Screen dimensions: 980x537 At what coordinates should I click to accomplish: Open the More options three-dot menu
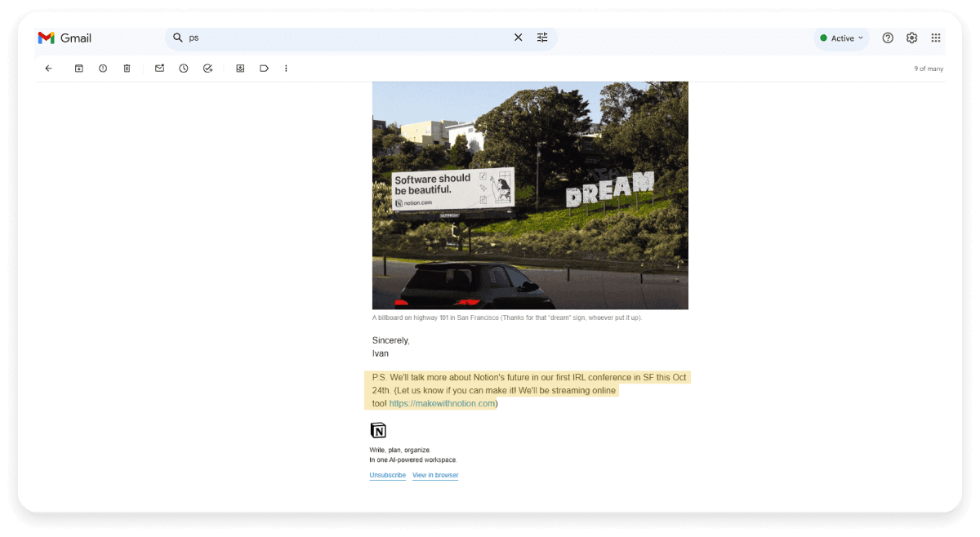point(286,69)
